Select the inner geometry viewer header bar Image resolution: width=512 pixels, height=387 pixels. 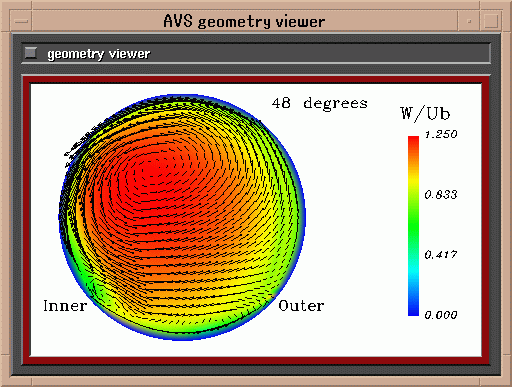[256, 53]
